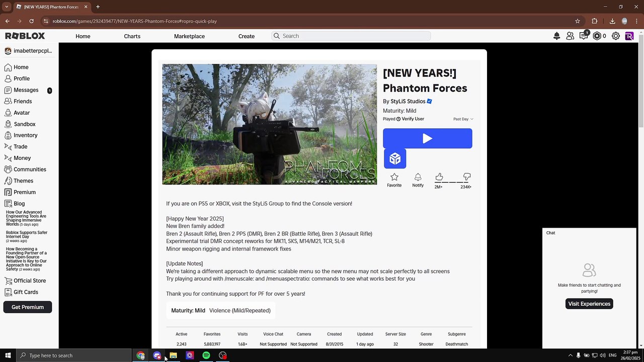Open Chrome downloads icon
The image size is (644, 362).
point(612,21)
